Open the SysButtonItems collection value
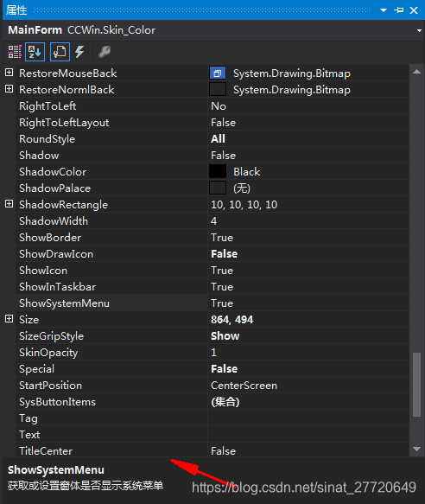 [x=225, y=402]
